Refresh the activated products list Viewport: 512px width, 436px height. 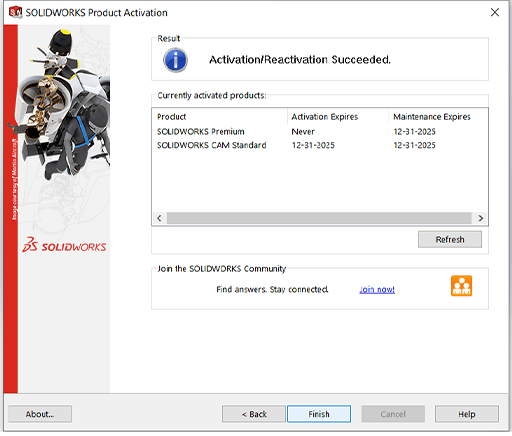pos(450,239)
